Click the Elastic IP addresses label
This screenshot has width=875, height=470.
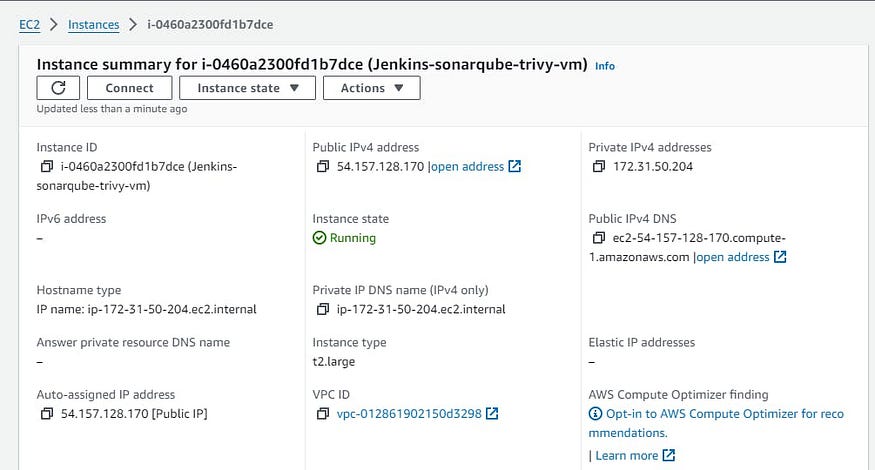click(x=642, y=342)
